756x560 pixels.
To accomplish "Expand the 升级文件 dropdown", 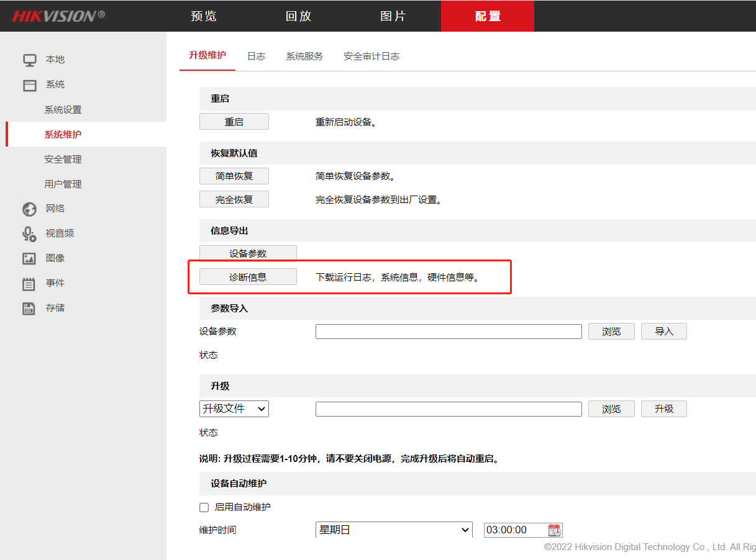I will (234, 409).
